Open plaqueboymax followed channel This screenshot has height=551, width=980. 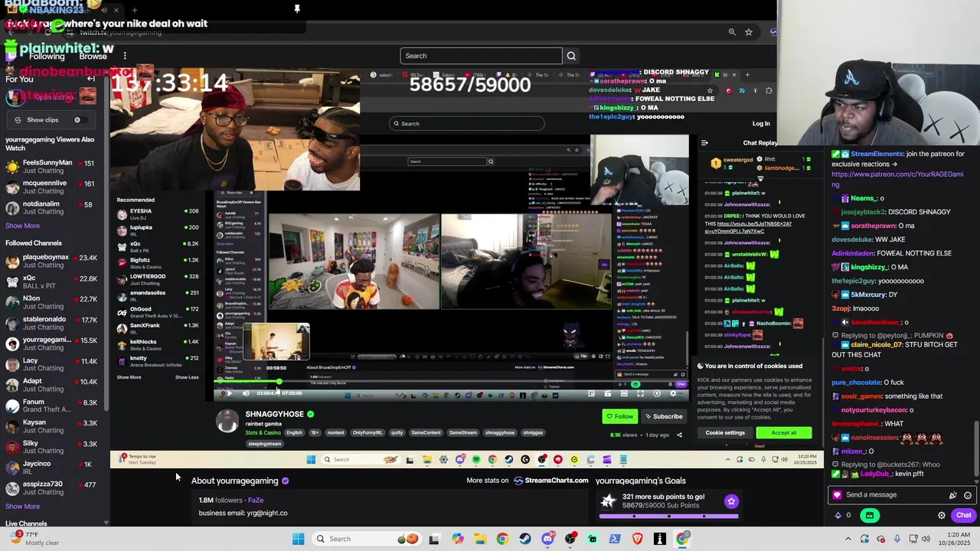coord(52,261)
